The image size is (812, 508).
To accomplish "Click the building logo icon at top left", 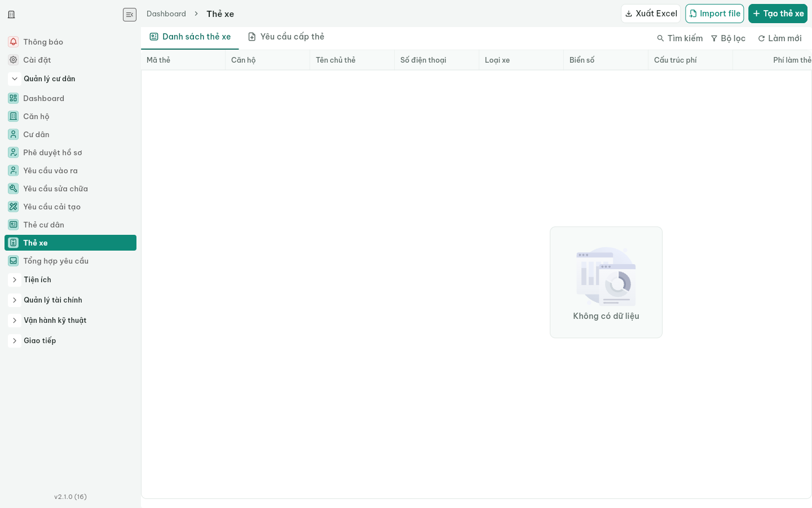I will (x=11, y=15).
